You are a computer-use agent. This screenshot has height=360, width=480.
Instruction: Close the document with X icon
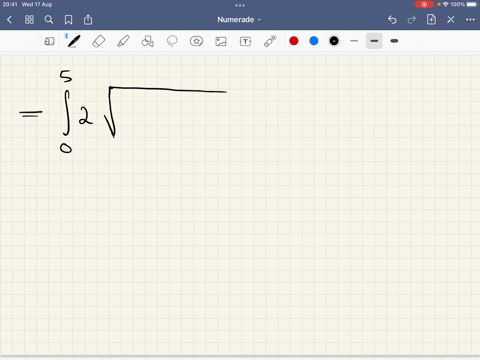click(x=451, y=20)
